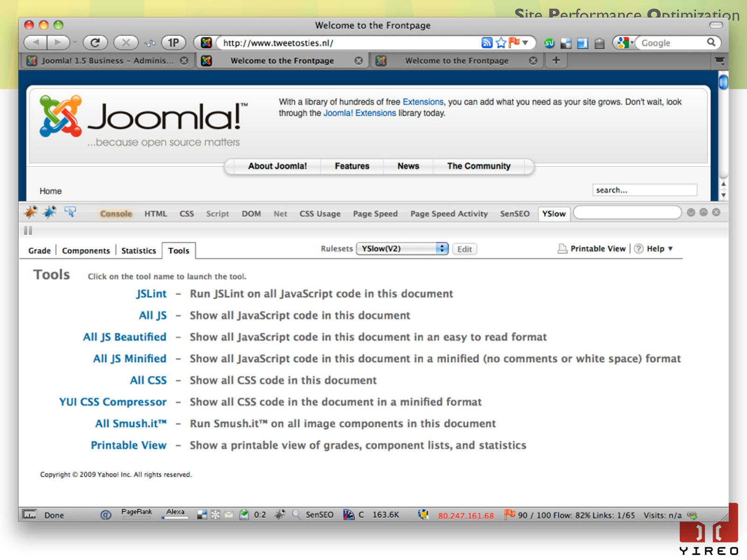
Task: Click the StumbleUpon toolbar icon
Action: [550, 43]
